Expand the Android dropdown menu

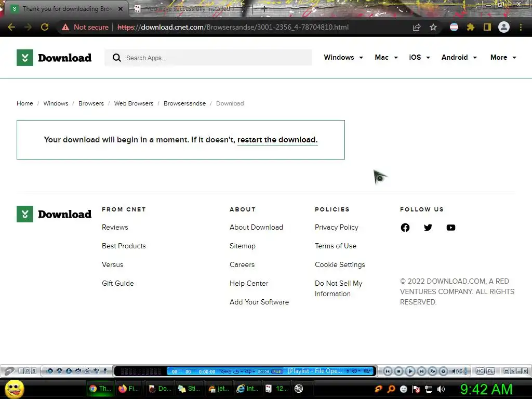tap(459, 57)
